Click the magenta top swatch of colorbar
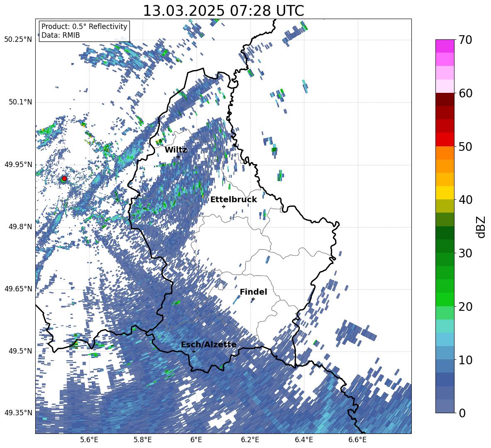 tap(445, 46)
